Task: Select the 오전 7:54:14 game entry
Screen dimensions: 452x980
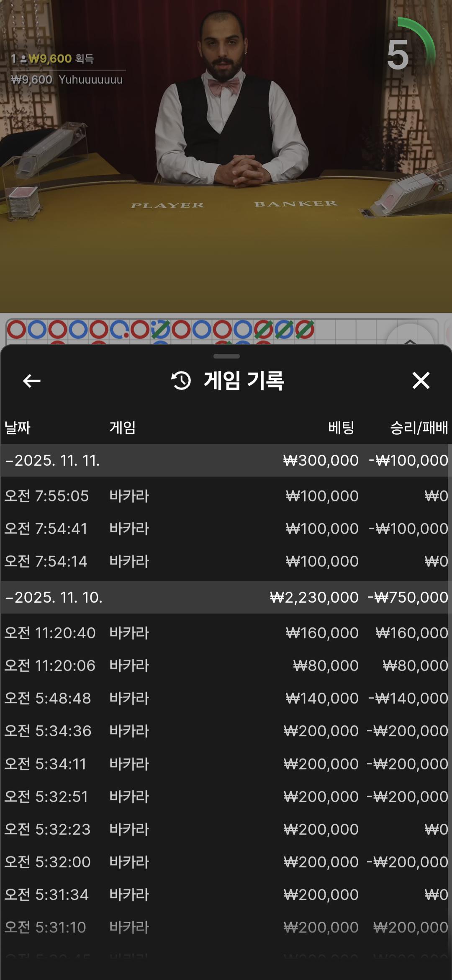Action: coord(226,561)
